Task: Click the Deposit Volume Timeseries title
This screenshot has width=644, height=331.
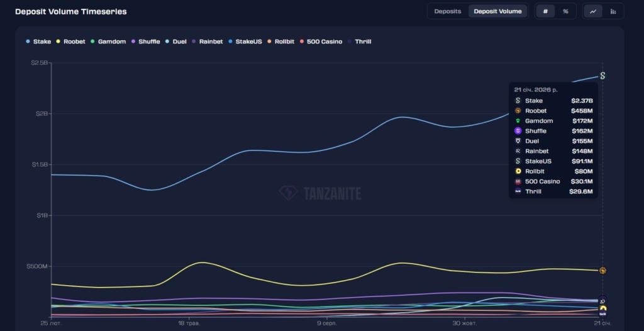Action: pyautogui.click(x=70, y=11)
